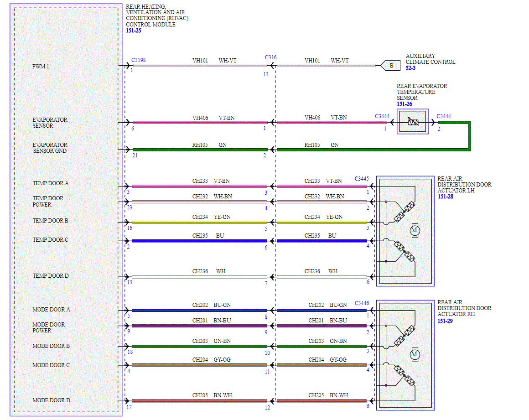Click the C3444 label at sensor pin 1
The image size is (529, 420).
click(x=382, y=116)
